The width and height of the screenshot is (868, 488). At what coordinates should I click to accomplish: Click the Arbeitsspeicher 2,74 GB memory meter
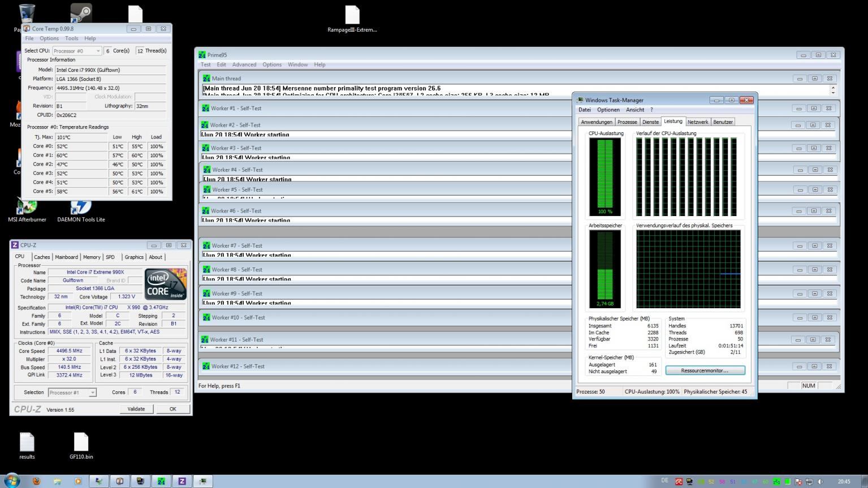605,269
